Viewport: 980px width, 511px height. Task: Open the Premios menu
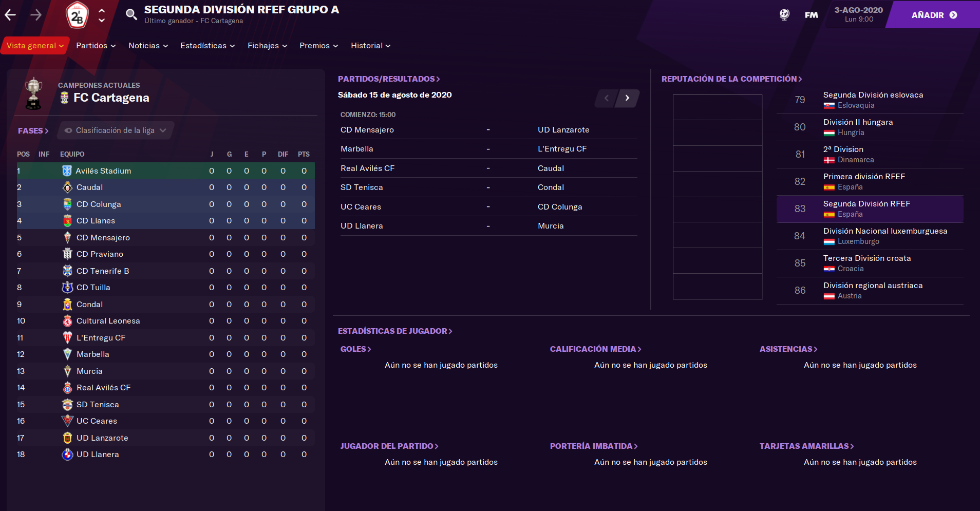tap(318, 46)
